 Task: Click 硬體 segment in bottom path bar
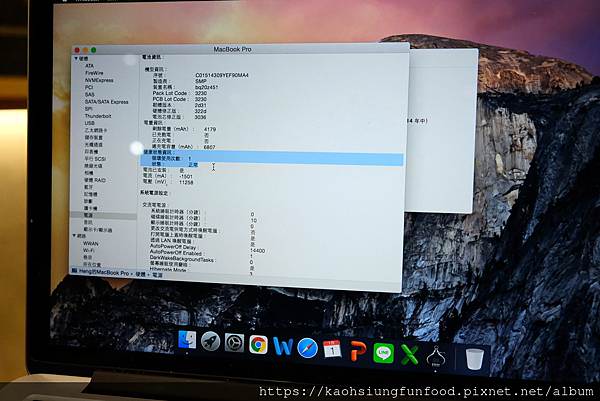tap(141, 274)
